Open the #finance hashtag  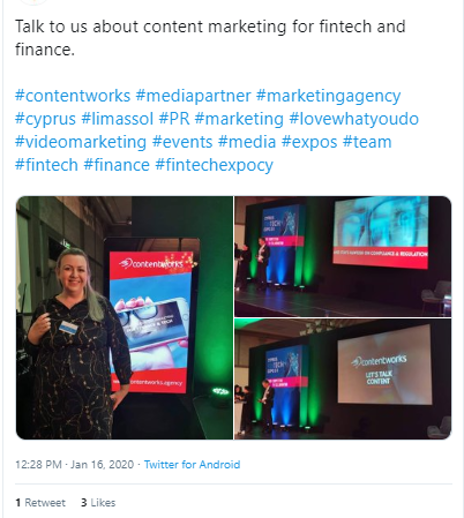[117, 165]
